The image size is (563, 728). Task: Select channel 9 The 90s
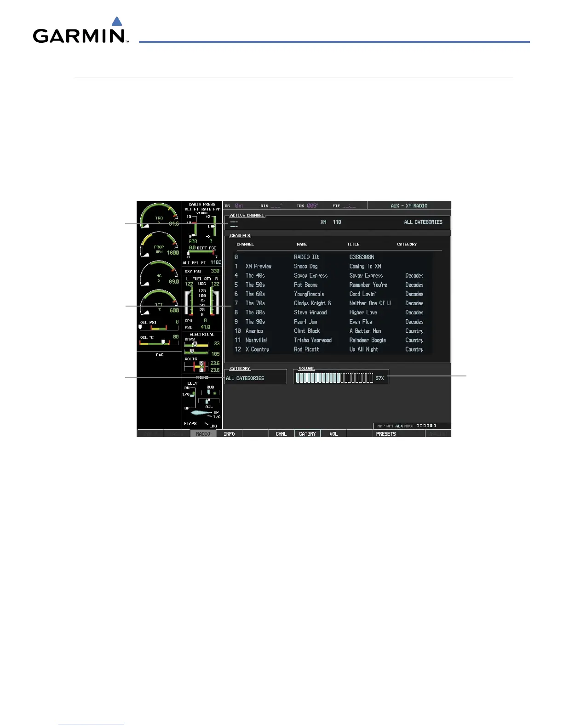click(333, 322)
